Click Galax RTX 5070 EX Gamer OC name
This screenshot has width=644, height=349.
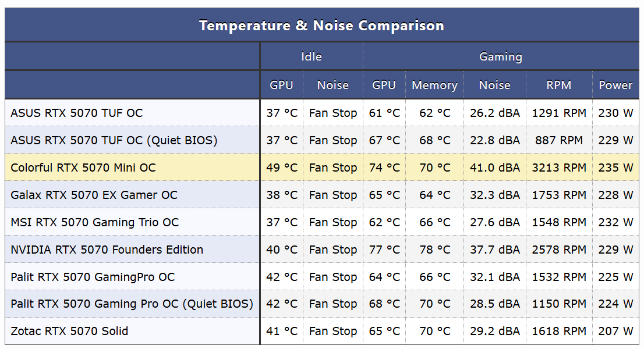point(94,195)
